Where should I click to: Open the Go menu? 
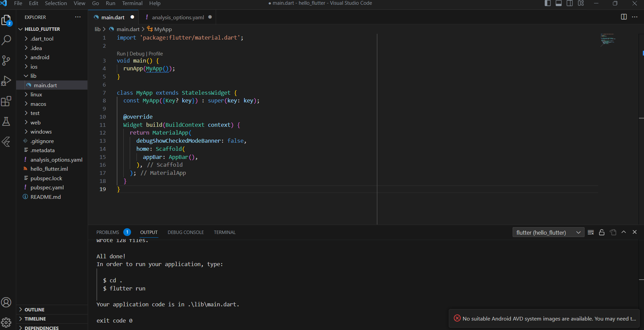96,3
